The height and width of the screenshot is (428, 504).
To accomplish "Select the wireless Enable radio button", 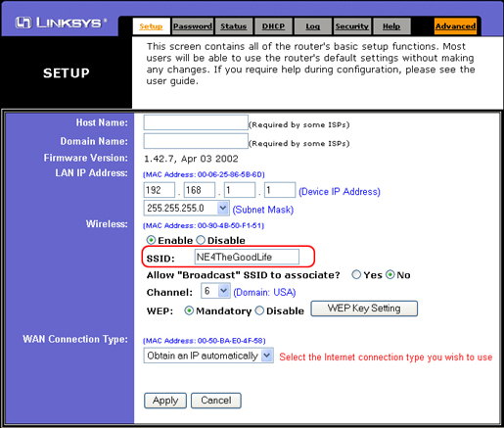I will pyautogui.click(x=151, y=240).
